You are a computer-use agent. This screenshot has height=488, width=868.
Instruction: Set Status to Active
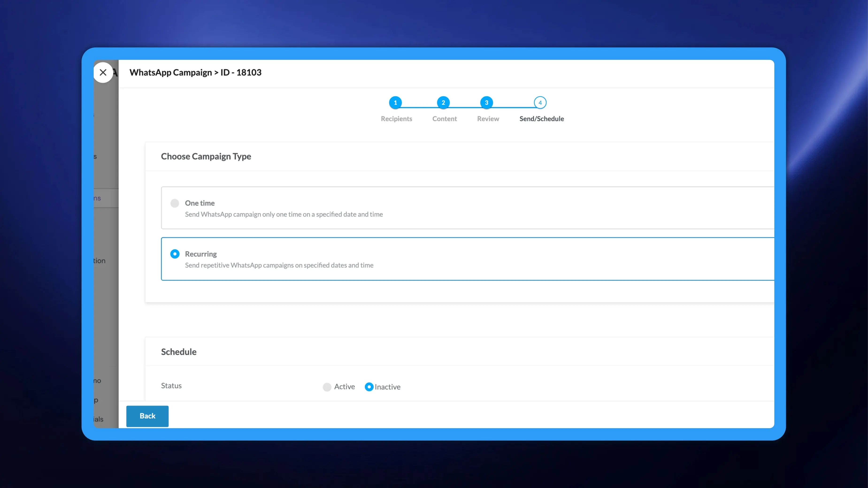coord(327,387)
